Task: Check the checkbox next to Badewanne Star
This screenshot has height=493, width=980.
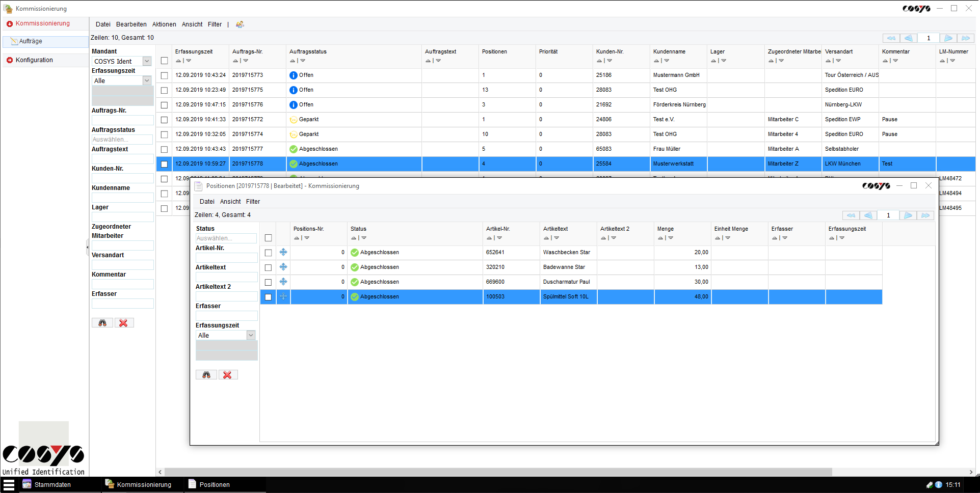Action: point(268,267)
